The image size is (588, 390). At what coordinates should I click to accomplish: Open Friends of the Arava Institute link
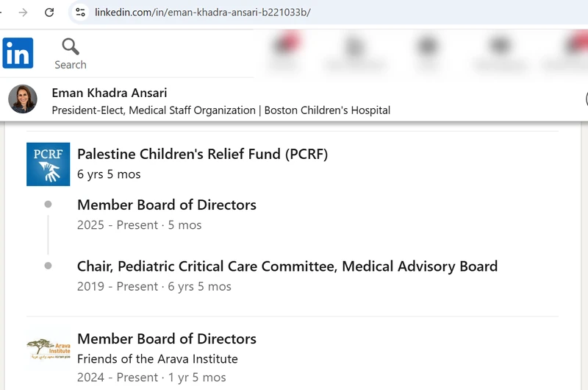[x=157, y=359]
